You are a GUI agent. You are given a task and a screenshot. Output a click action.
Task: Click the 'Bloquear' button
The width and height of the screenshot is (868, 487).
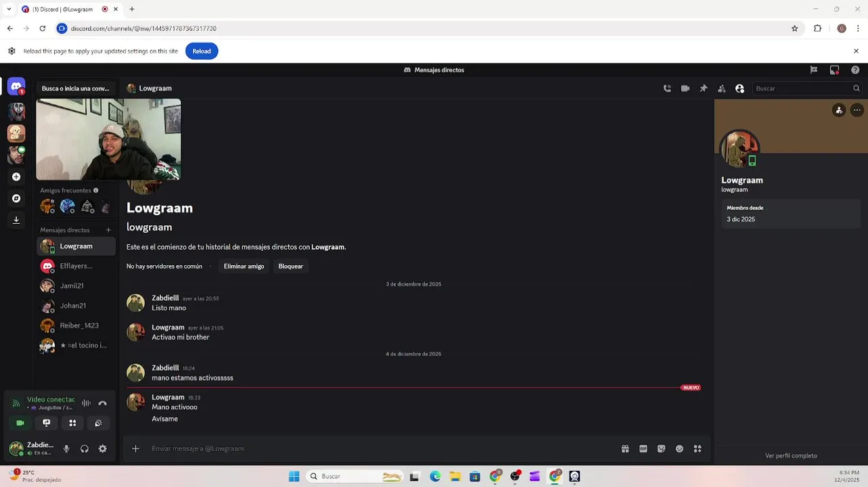click(291, 266)
